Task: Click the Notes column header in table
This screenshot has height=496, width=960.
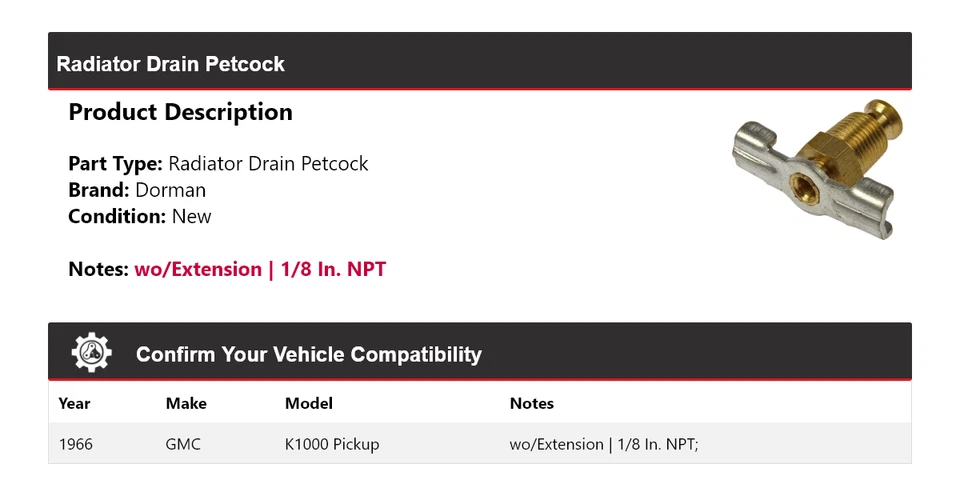Action: point(531,404)
